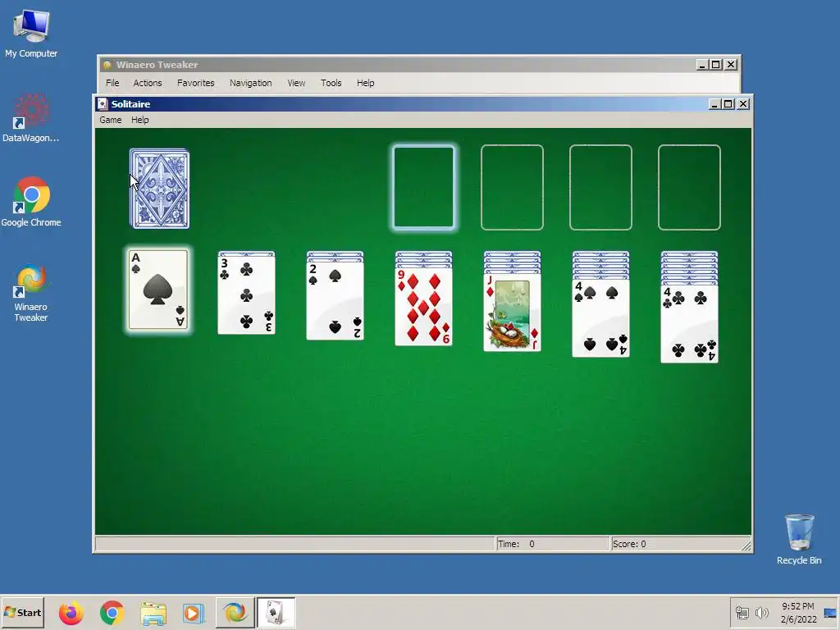Select the Recycle Bin desktop icon

[799, 539]
